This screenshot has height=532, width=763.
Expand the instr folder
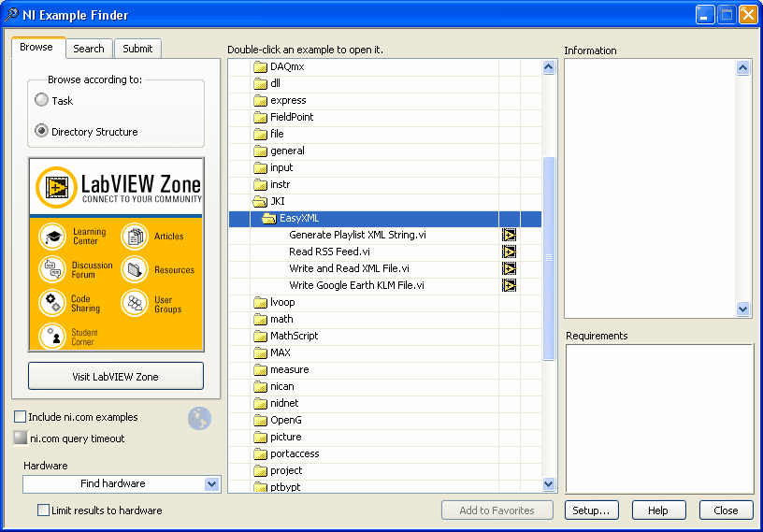260,184
